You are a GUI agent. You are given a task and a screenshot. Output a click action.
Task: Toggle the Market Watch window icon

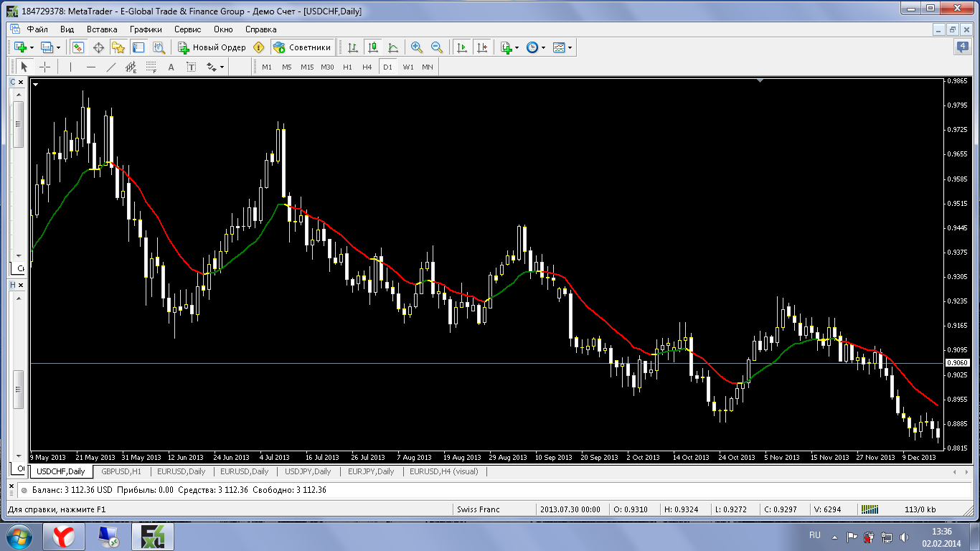78,47
